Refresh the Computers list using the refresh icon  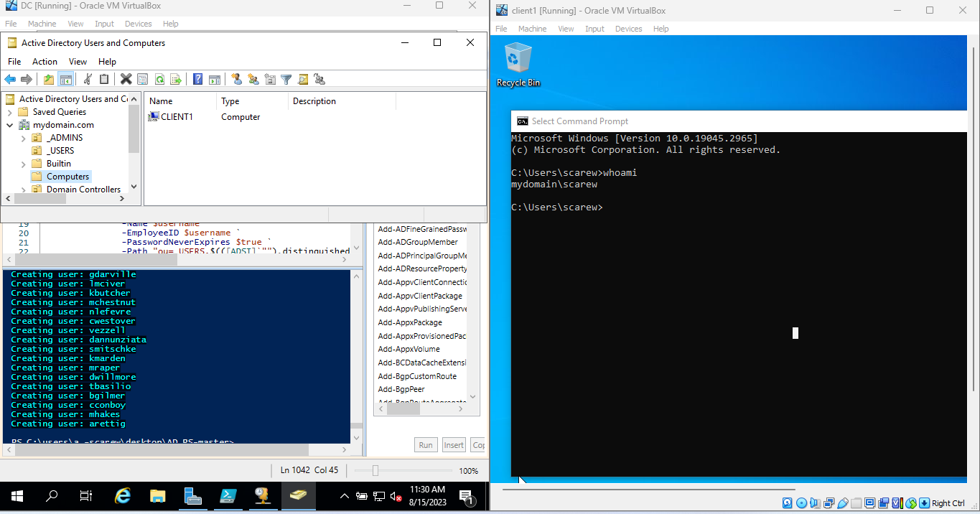point(159,79)
